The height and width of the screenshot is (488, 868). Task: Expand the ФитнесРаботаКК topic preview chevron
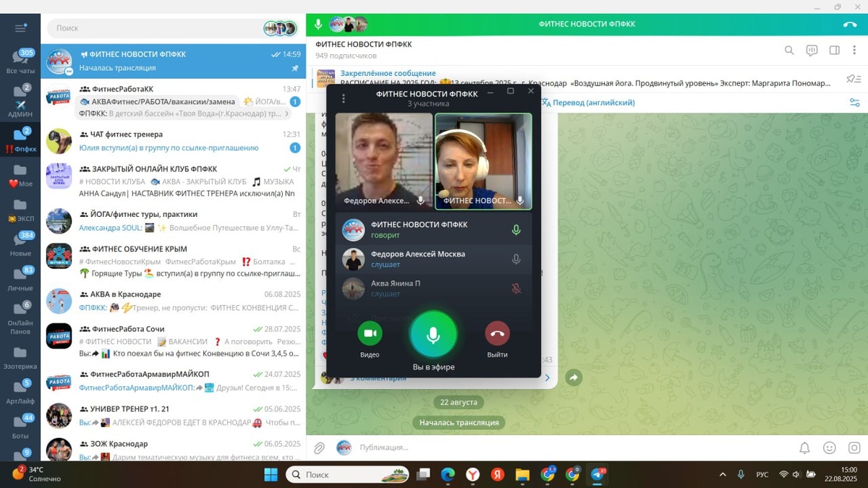click(x=286, y=114)
